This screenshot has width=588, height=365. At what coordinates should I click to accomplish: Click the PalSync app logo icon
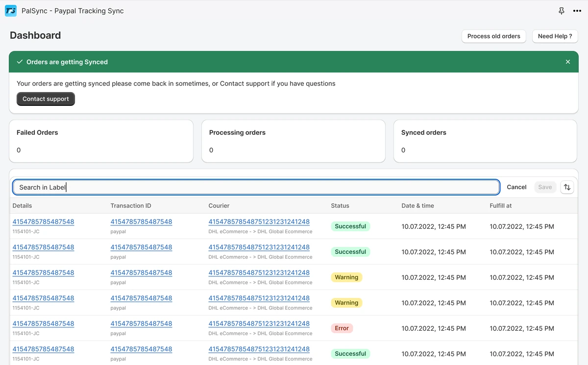click(11, 11)
